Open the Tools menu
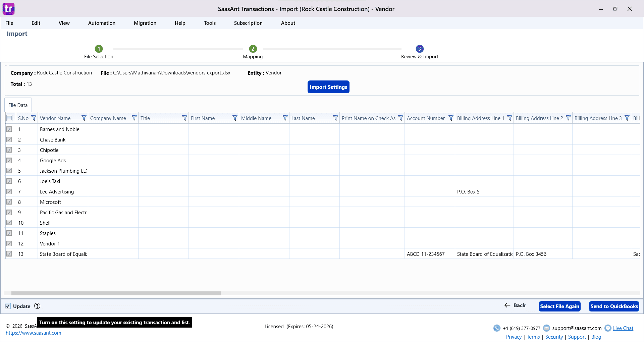644x342 pixels. point(210,23)
